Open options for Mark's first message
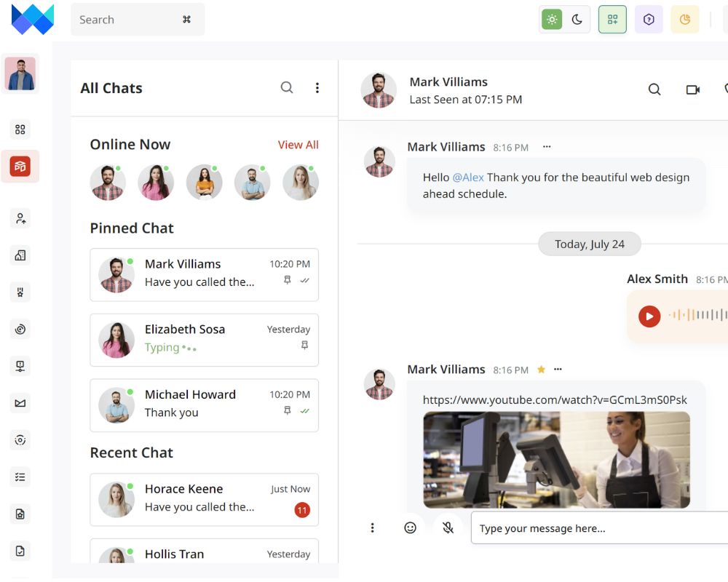The width and height of the screenshot is (728, 582). tap(547, 147)
